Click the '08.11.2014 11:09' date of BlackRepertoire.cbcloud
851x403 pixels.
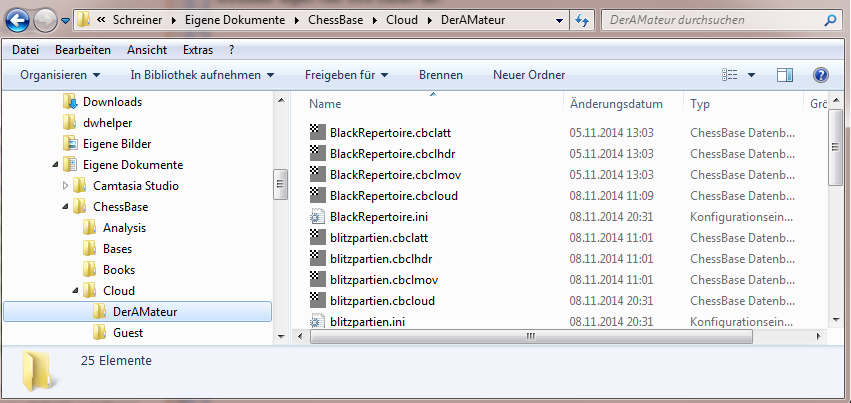click(x=611, y=196)
